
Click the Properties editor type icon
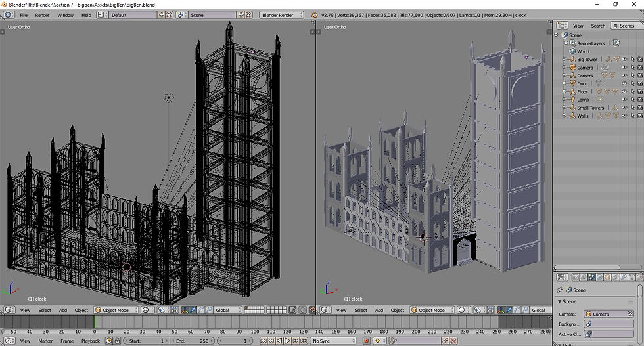click(x=561, y=278)
